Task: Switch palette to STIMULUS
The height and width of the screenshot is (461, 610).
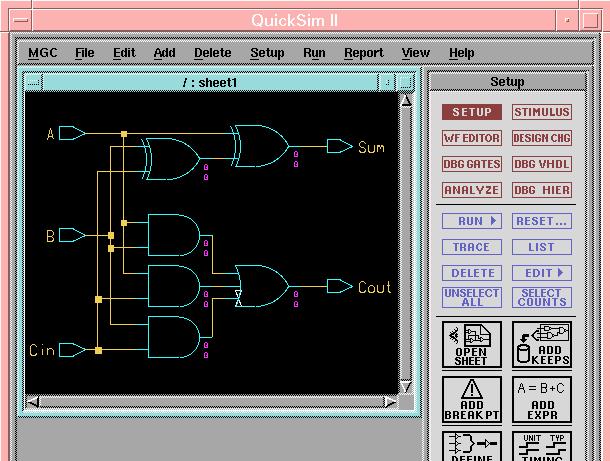Action: point(542,113)
